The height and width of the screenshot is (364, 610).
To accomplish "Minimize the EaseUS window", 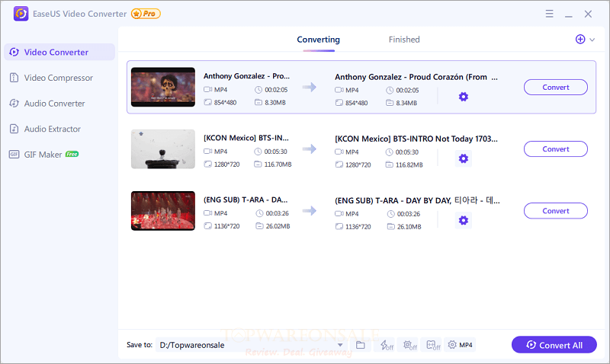I will (x=568, y=14).
